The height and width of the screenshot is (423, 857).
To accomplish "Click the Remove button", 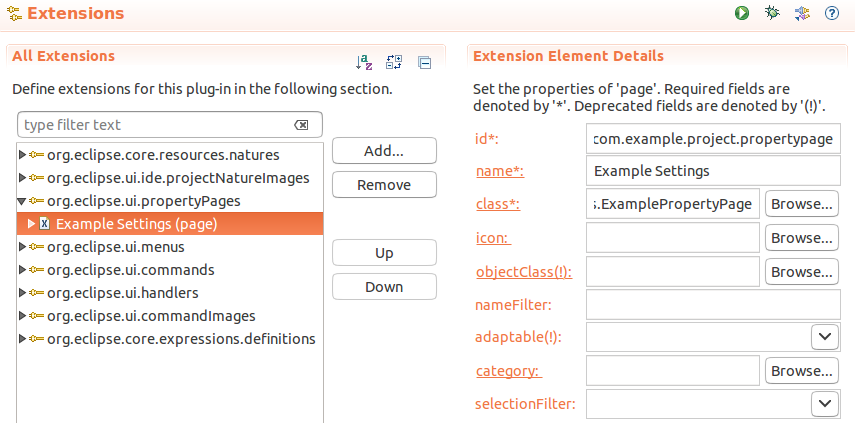I will (x=384, y=185).
